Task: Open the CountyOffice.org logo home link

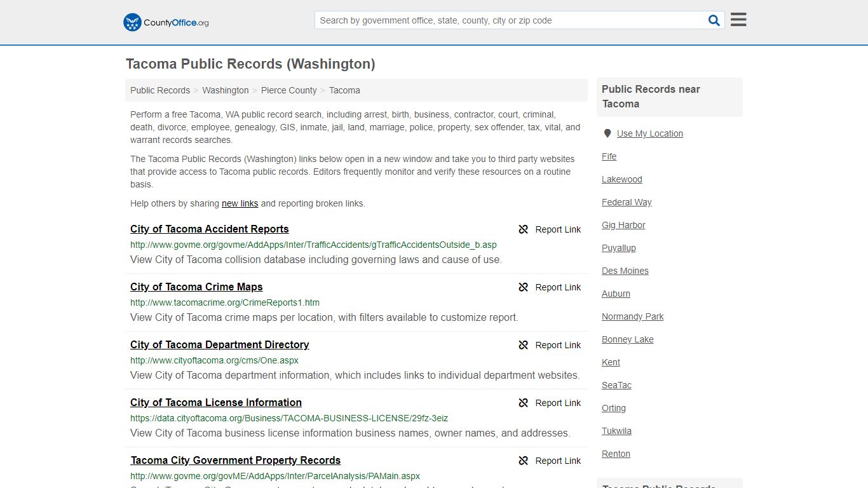Action: (x=166, y=22)
